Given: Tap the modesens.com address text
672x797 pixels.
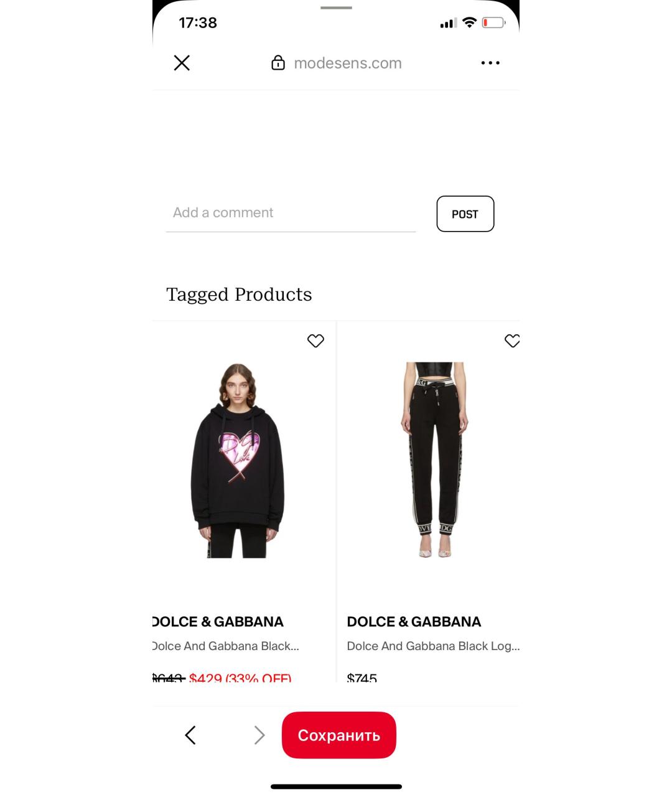Looking at the screenshot, I should (x=348, y=63).
